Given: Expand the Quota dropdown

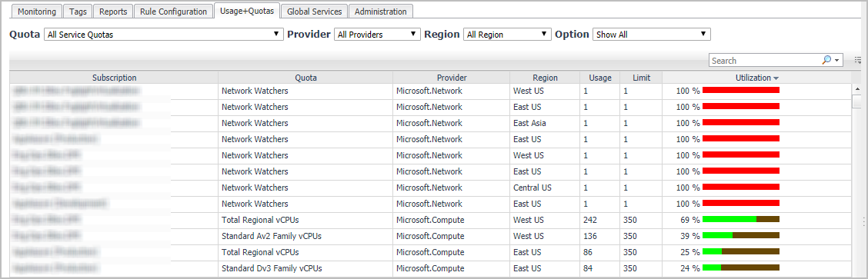Looking at the screenshot, I should click(x=163, y=35).
